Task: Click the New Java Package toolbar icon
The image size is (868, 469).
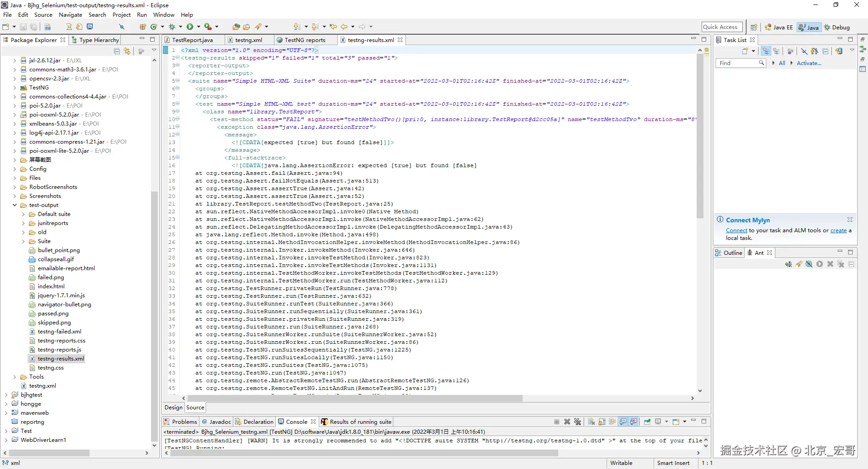Action: [143, 27]
